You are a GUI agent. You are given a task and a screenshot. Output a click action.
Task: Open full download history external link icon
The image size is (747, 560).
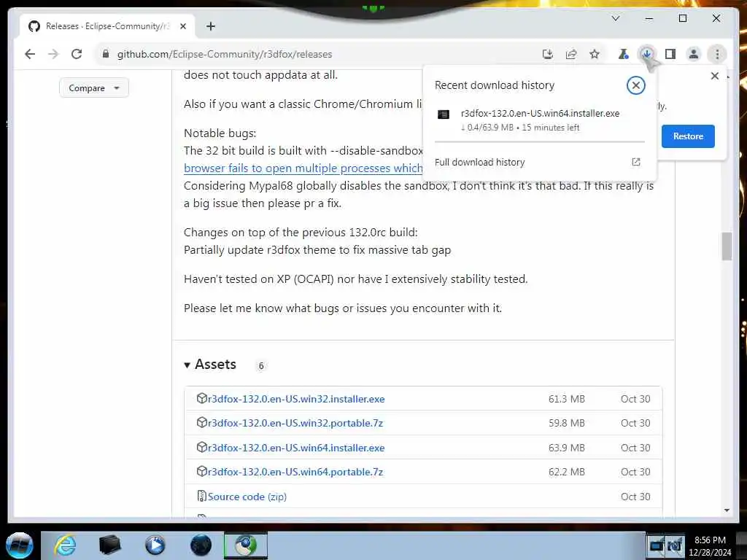636,162
